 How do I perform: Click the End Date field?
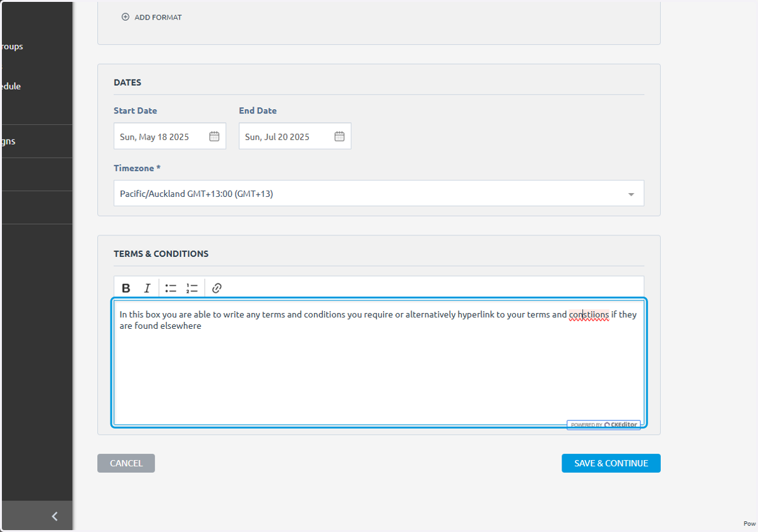point(295,136)
